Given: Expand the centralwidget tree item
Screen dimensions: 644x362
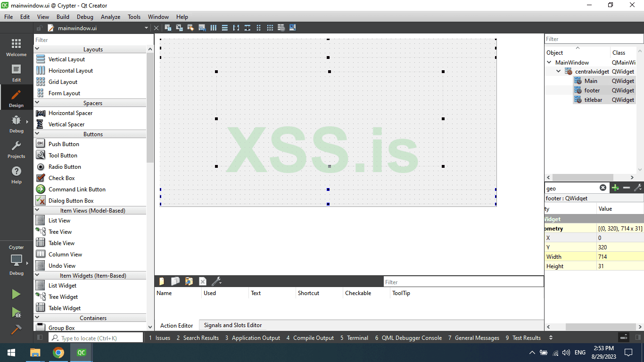Looking at the screenshot, I should pyautogui.click(x=559, y=71).
